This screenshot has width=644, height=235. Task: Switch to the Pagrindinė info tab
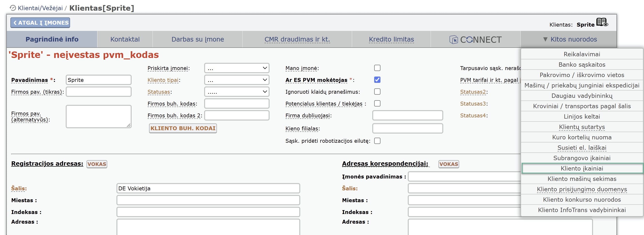[52, 39]
